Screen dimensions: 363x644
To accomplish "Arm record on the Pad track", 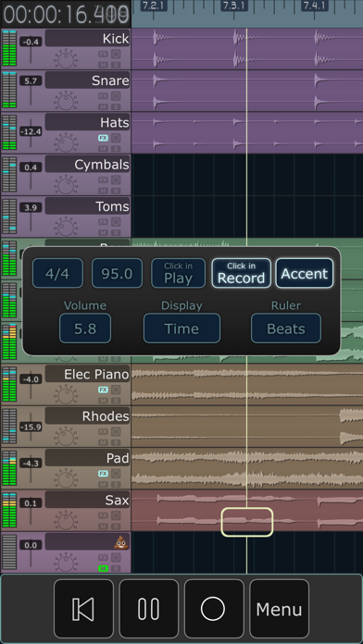I will [x=116, y=473].
